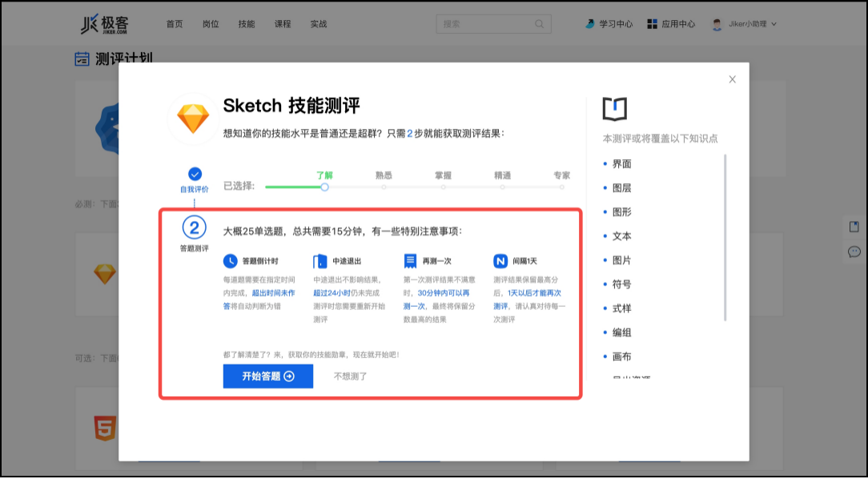Click the 间隔1天 N icon

coord(500,261)
